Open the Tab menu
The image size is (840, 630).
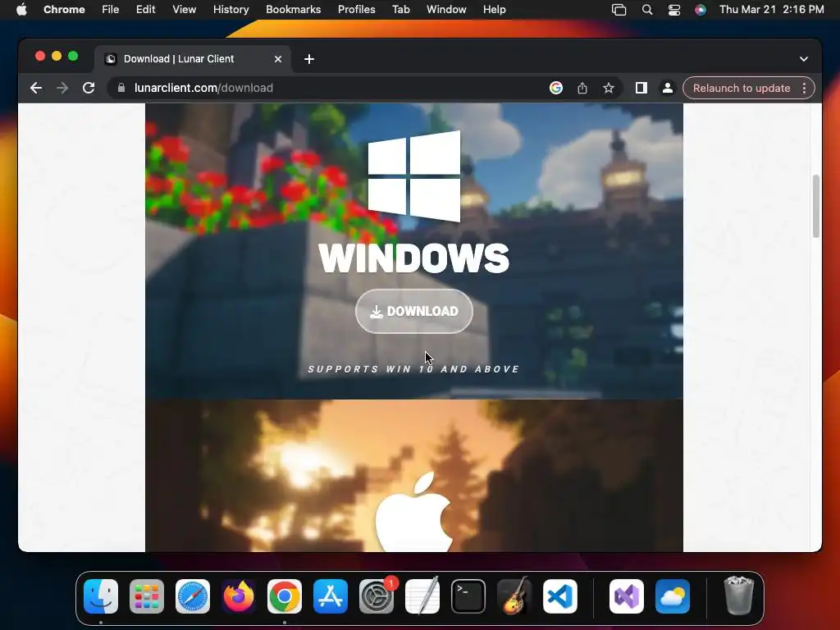tap(400, 9)
